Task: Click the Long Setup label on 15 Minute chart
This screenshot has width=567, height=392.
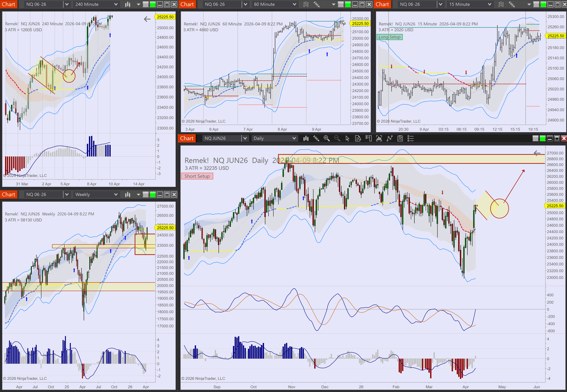Action: [x=390, y=37]
